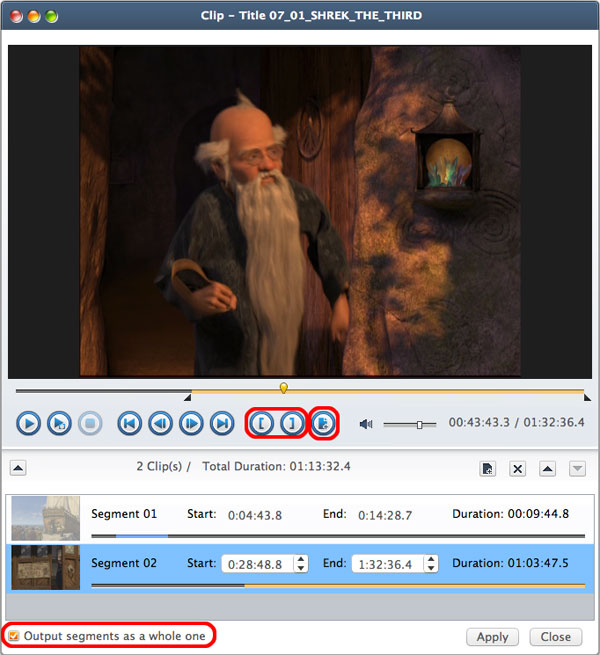Stop video playback
600x655 pixels.
click(90, 424)
